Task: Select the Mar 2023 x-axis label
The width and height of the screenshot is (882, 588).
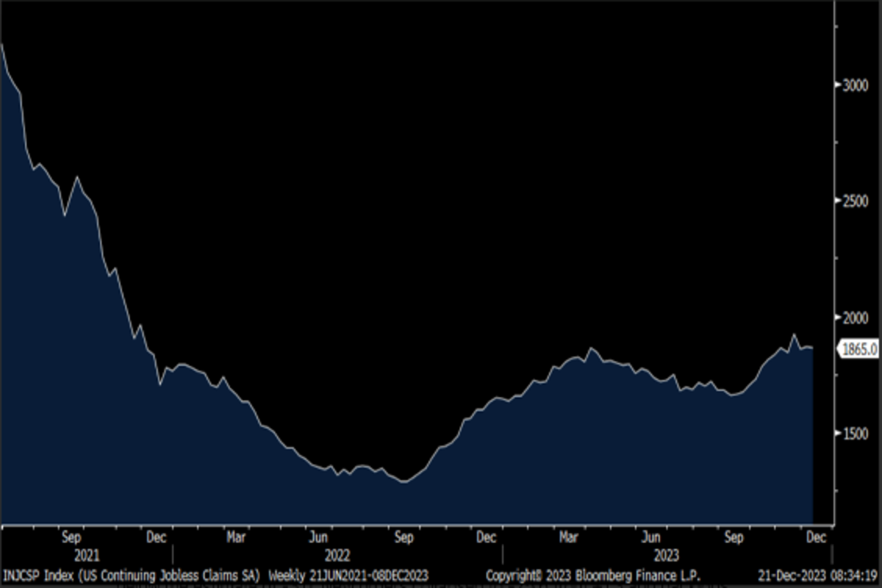Action: click(x=568, y=538)
